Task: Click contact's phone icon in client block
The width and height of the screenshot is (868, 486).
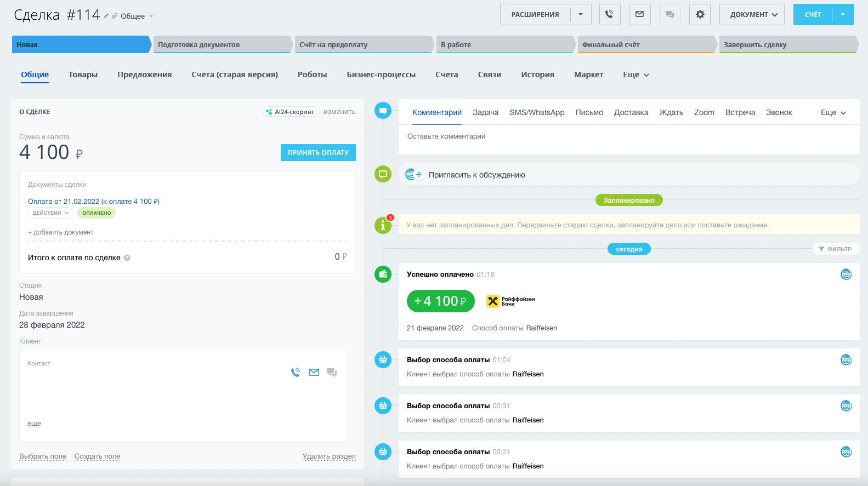Action: [296, 373]
